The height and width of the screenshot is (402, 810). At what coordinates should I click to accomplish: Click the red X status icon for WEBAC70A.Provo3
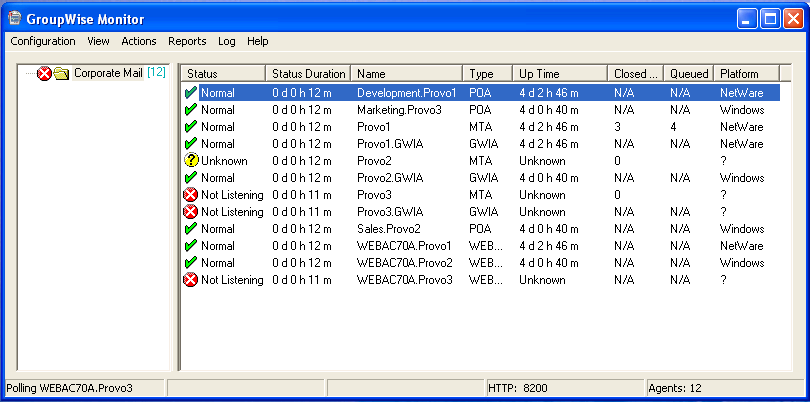(191, 280)
